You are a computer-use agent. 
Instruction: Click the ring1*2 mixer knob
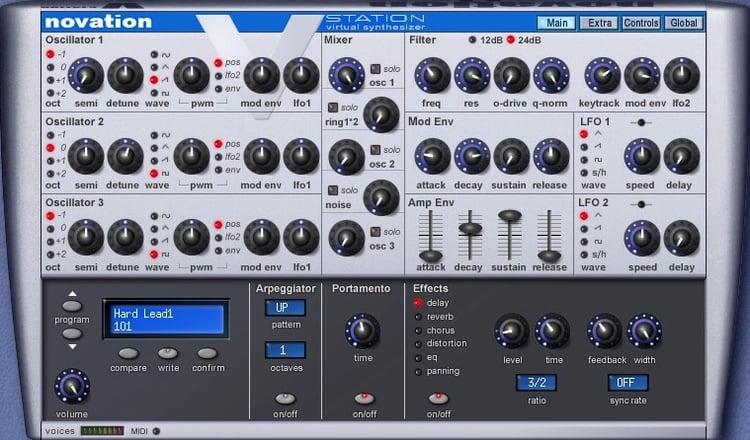(381, 115)
